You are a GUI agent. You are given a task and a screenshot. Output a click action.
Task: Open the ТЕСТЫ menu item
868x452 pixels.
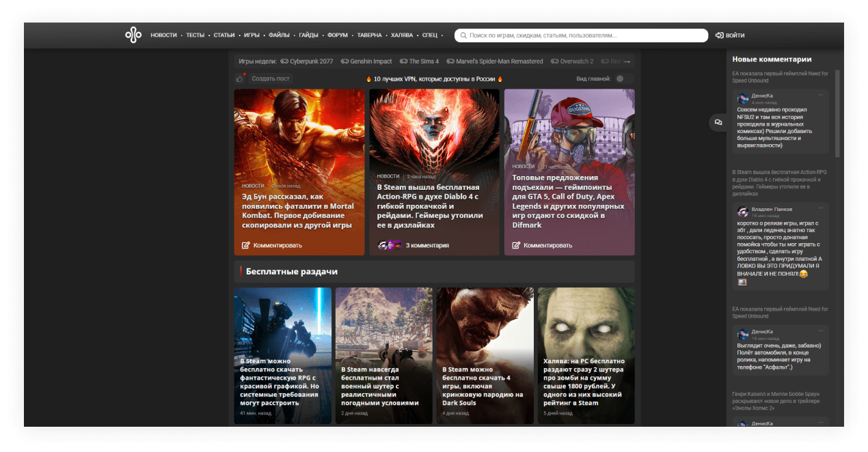click(195, 36)
